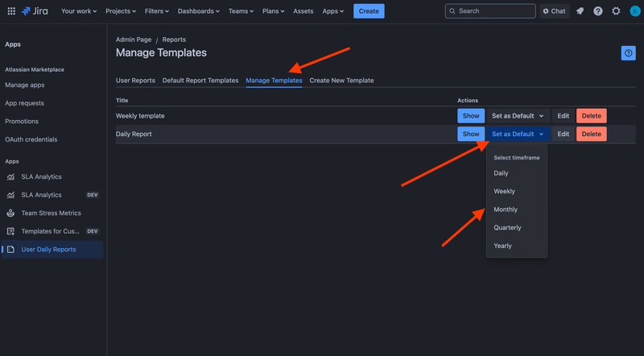644x356 pixels.
Task: Expand the Apps menu in top bar
Action: pyautogui.click(x=332, y=11)
